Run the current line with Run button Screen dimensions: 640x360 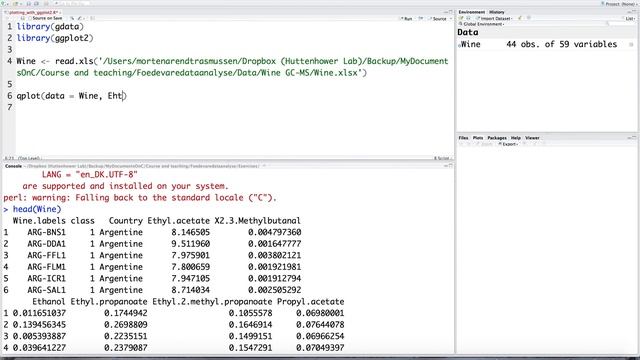coord(407,19)
